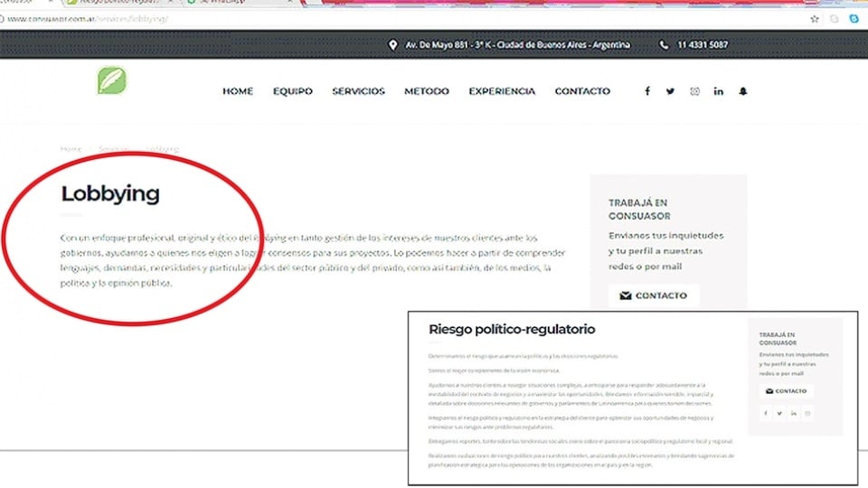Screen dimensions: 868x488
Task: Click the map pin address icon
Action: click(392, 45)
